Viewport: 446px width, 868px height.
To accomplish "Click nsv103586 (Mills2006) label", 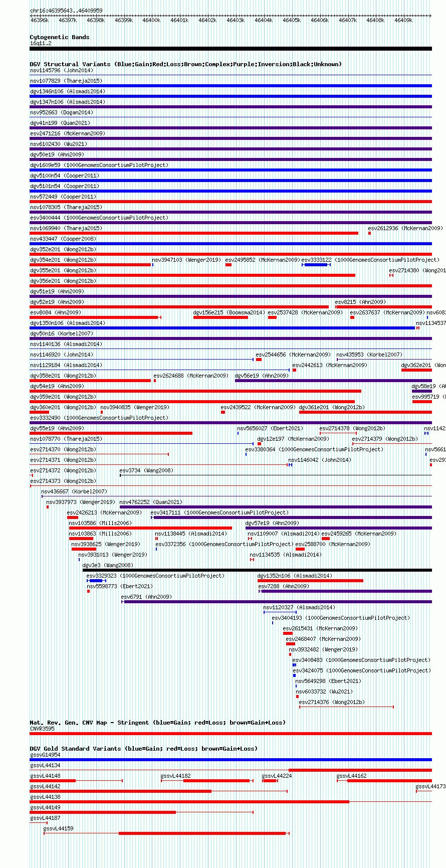I will coord(100,523).
